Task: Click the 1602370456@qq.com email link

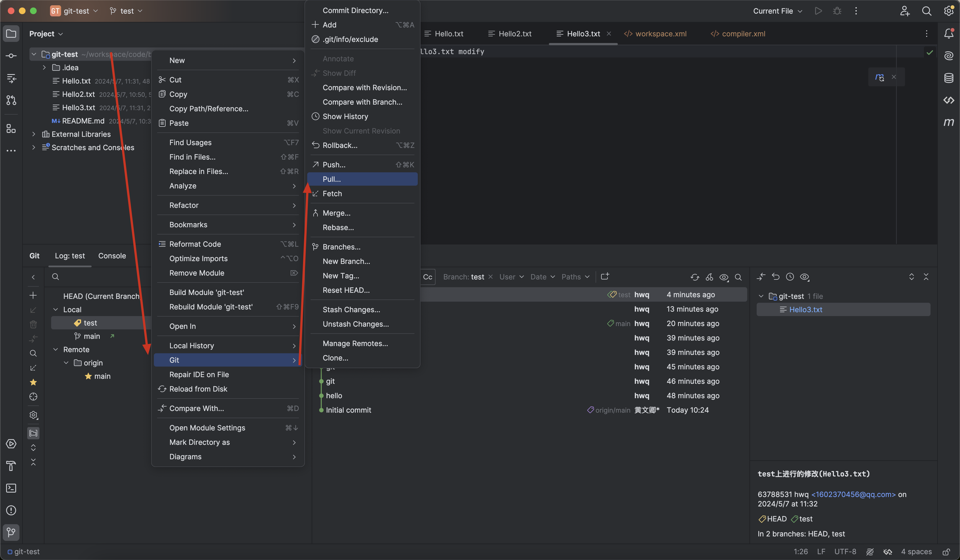Action: pos(853,494)
